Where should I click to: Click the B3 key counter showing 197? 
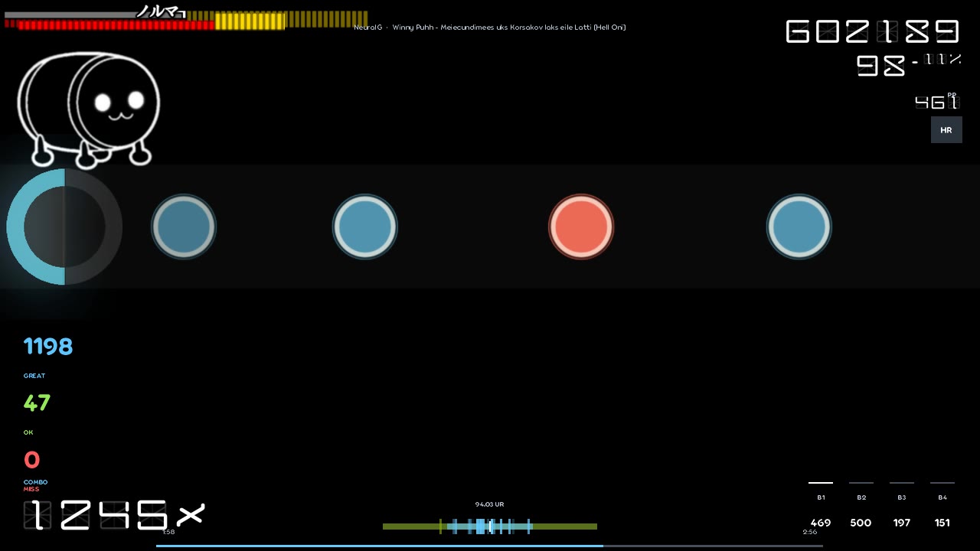902,505
